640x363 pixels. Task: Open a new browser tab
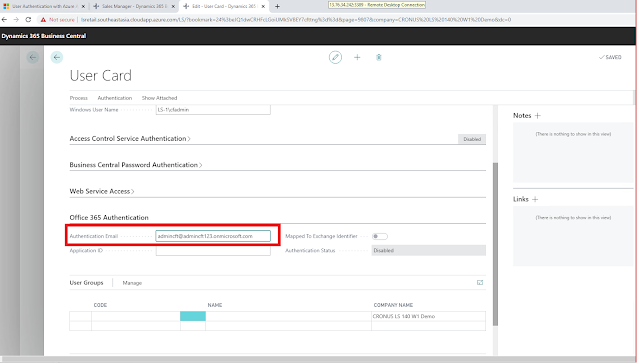[278, 6]
